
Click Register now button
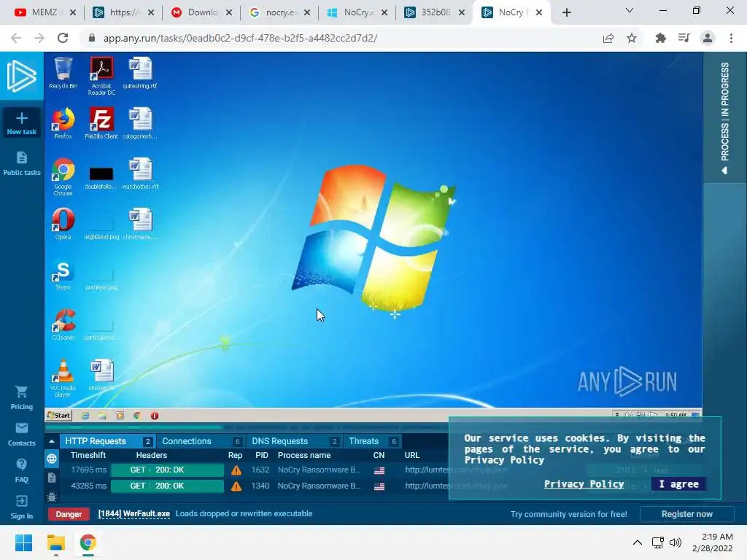click(x=686, y=514)
